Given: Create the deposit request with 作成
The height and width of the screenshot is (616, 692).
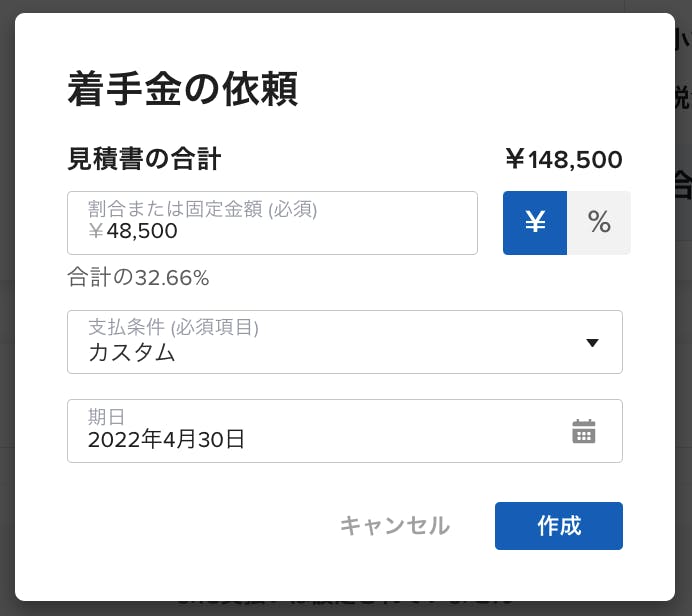Looking at the screenshot, I should (559, 526).
